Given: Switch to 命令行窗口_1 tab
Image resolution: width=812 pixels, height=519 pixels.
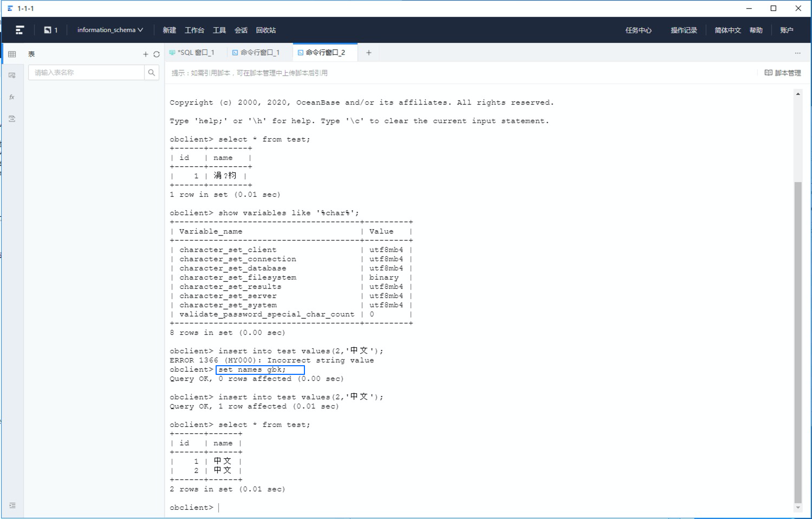Looking at the screenshot, I should point(259,52).
